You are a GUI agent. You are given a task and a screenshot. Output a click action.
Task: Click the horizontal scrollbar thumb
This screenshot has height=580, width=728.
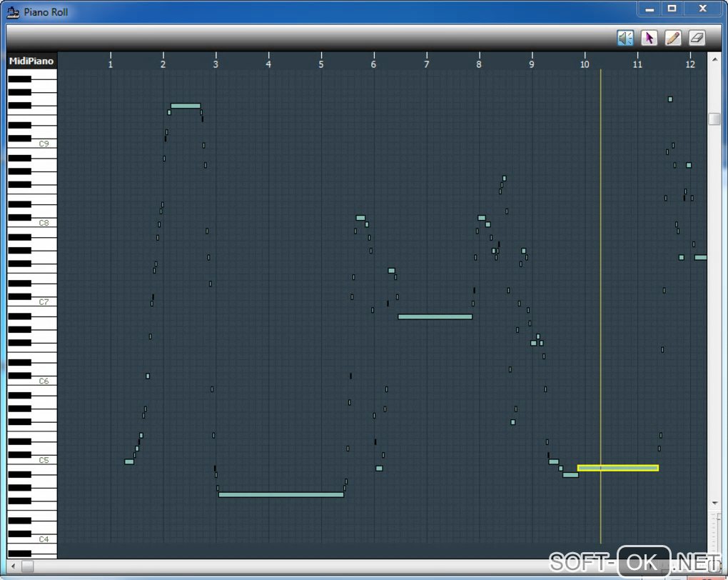pyautogui.click(x=27, y=566)
